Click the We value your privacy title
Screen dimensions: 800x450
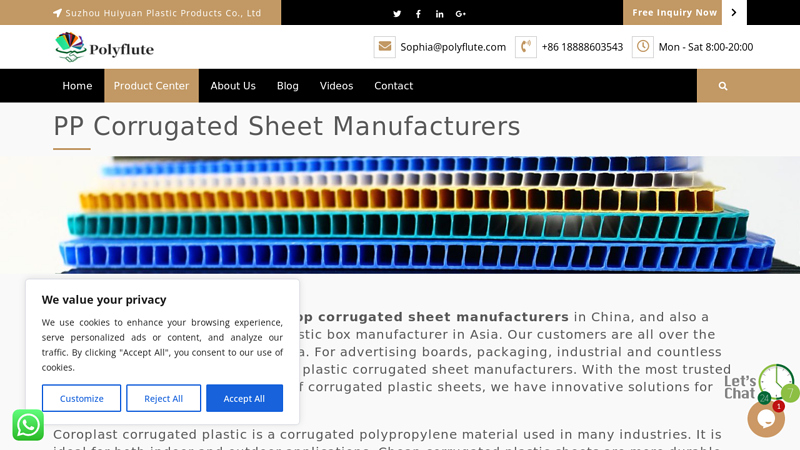(x=104, y=299)
